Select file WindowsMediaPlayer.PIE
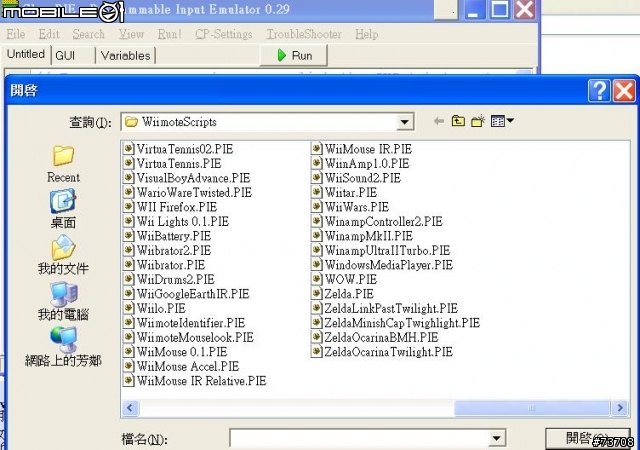640x450 pixels. click(389, 265)
